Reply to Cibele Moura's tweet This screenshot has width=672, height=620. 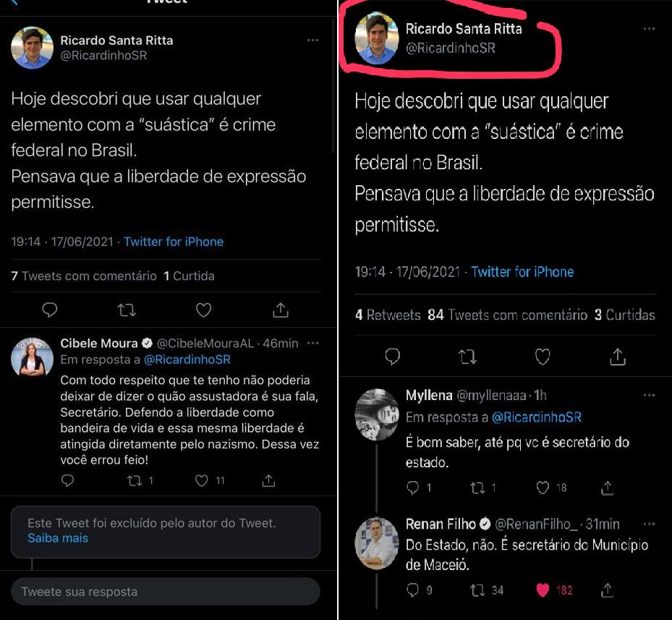click(67, 480)
